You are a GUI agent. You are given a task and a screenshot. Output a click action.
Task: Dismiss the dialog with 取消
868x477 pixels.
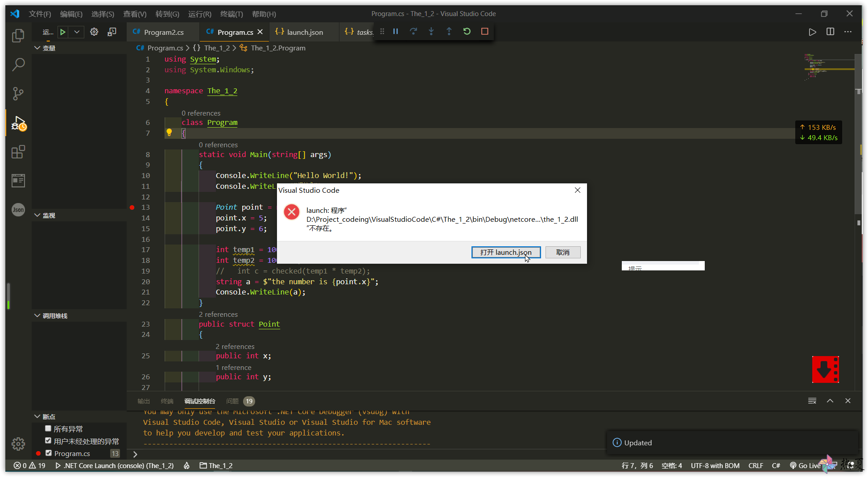(x=563, y=252)
